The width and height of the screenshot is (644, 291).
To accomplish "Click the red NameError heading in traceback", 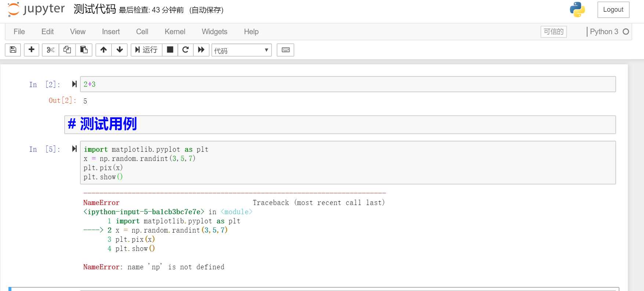I will pyautogui.click(x=101, y=202).
